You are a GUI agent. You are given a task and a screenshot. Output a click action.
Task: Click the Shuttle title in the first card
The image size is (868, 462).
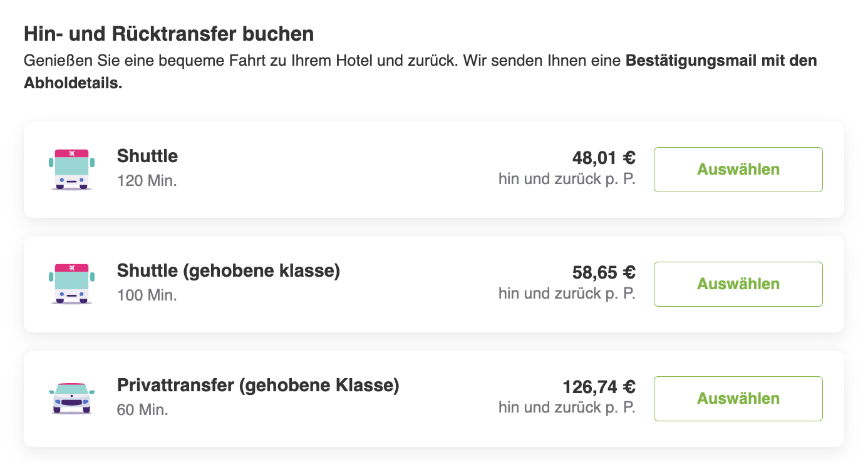[147, 156]
